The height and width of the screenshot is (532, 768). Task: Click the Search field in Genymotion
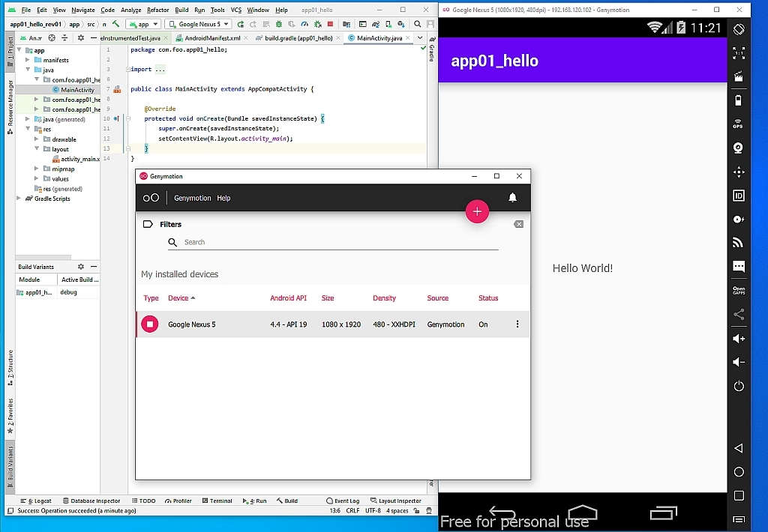333,242
